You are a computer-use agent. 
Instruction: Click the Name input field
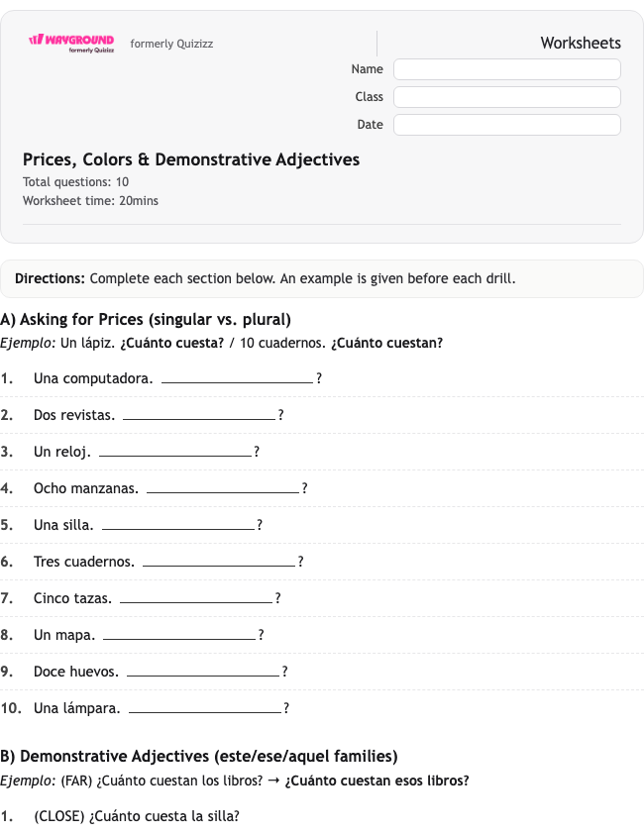[506, 69]
